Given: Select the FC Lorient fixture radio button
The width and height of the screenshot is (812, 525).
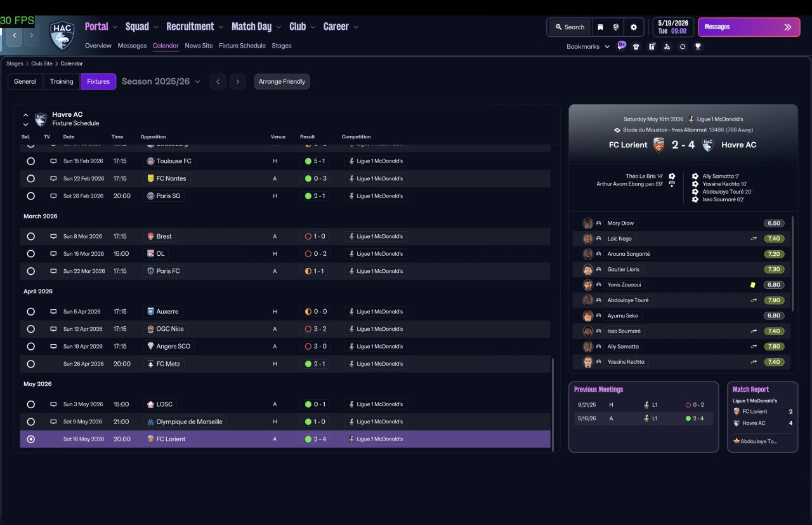Looking at the screenshot, I should [x=30, y=439].
